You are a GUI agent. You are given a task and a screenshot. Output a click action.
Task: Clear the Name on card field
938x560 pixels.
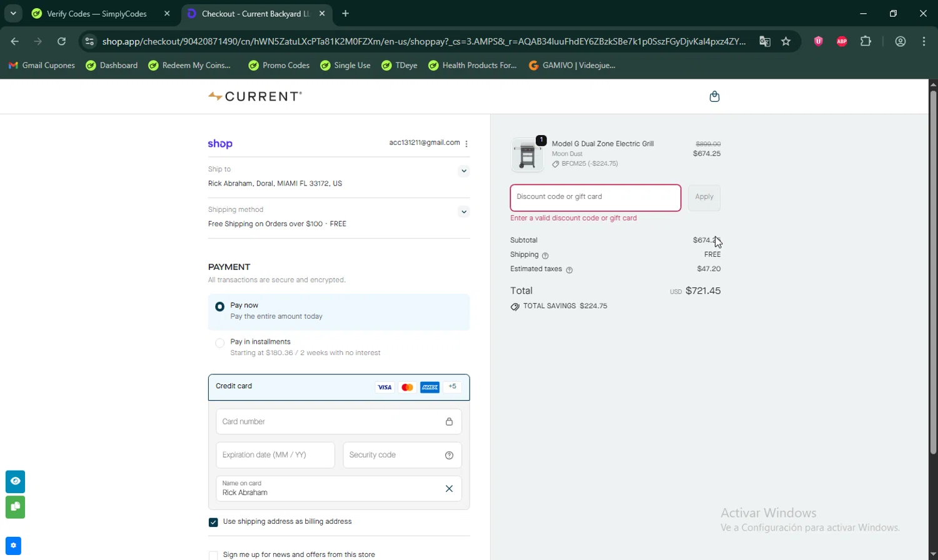(449, 489)
